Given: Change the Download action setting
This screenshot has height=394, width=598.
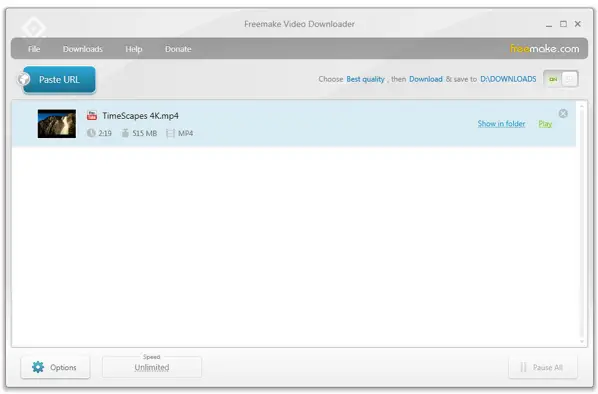Looking at the screenshot, I should pos(426,79).
